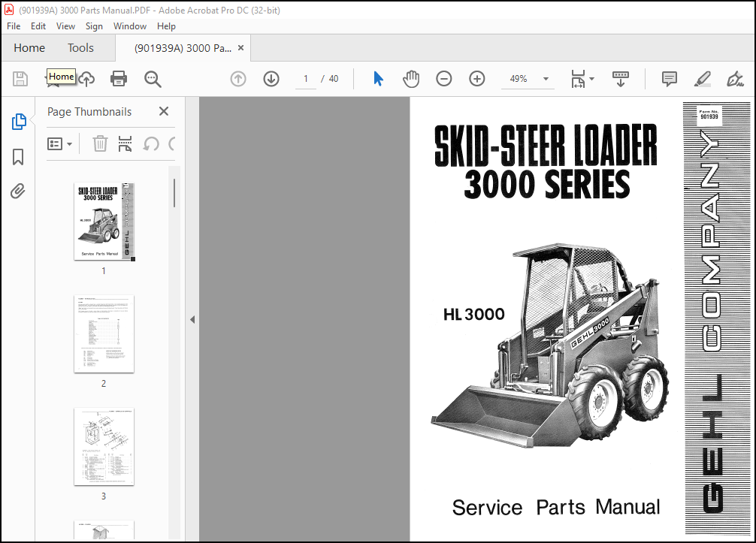Open the Attachments paperclip panel

point(18,192)
